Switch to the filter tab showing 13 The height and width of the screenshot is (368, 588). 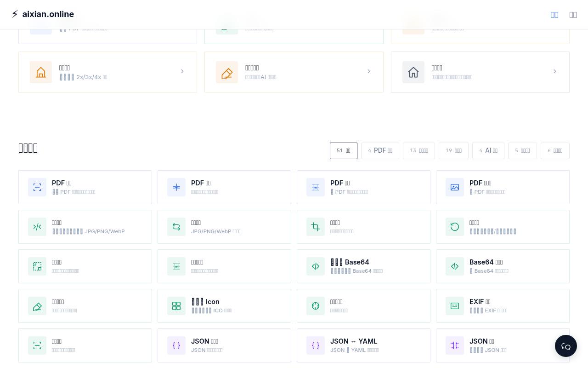tap(419, 151)
